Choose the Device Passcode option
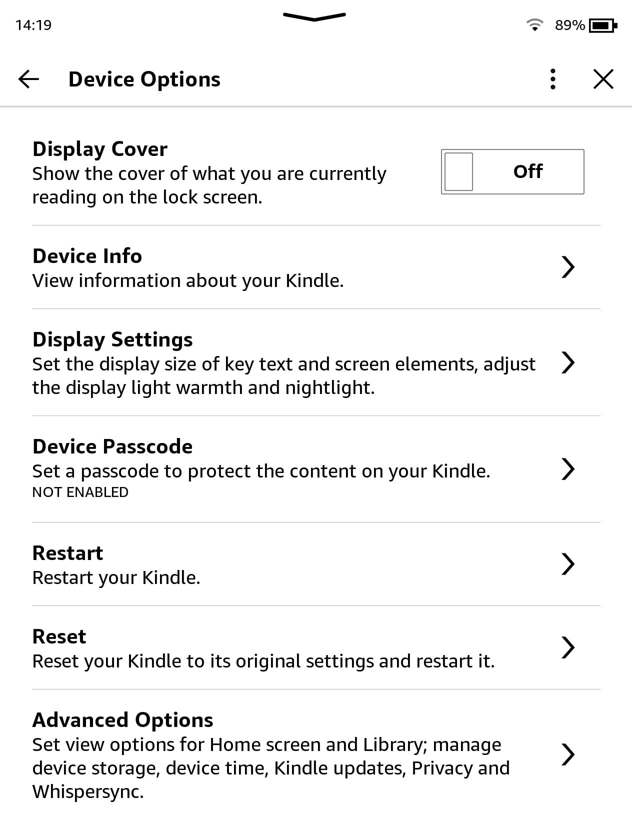632x840 pixels. click(x=112, y=446)
